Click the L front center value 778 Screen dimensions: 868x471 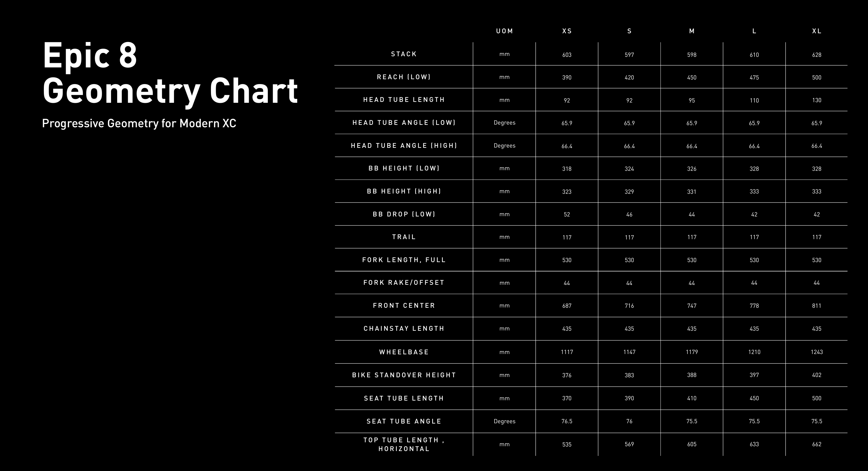[754, 306]
